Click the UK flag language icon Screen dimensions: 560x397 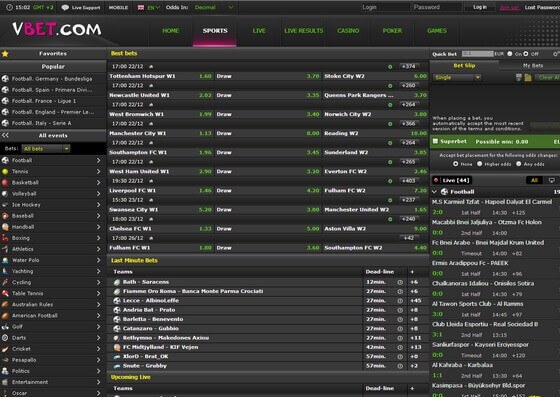[x=141, y=7]
